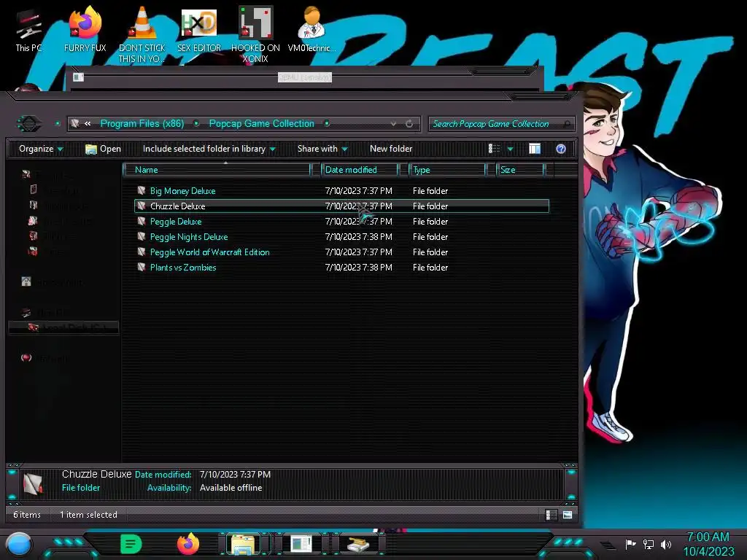Click the Peggle Deluxe folder icon
Screen dimensions: 747x560
tap(141, 222)
